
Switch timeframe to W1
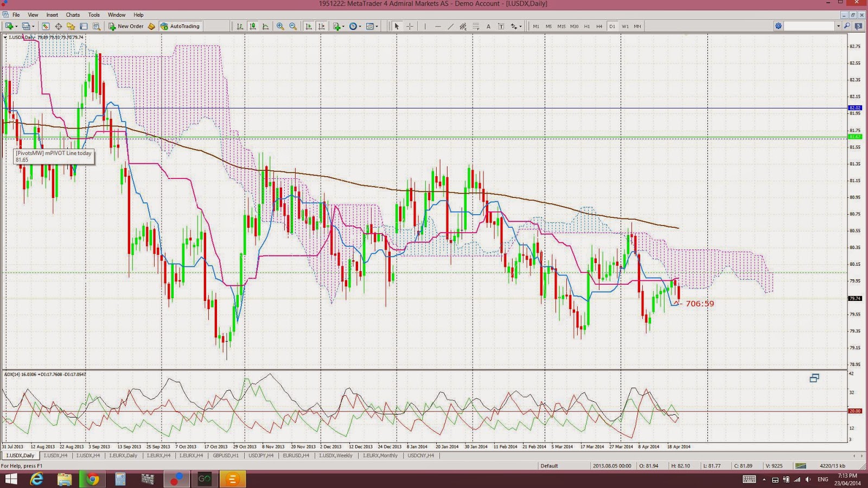point(625,26)
